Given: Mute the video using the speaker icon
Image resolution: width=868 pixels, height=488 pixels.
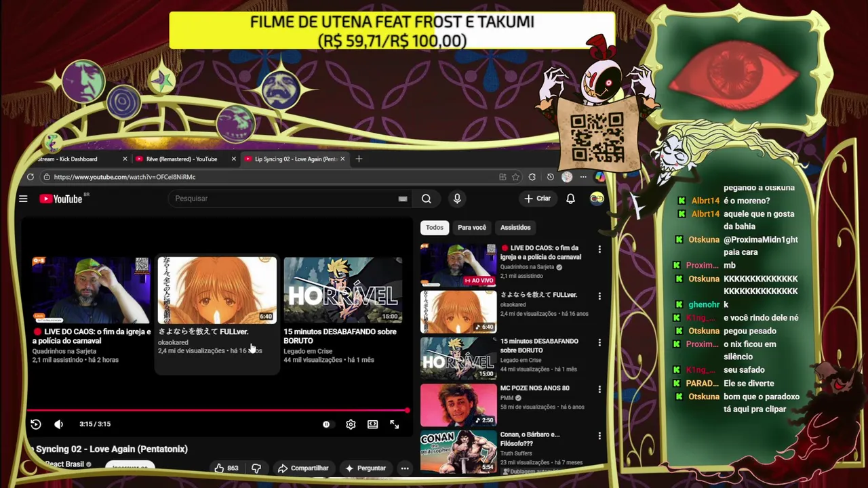Looking at the screenshot, I should click(59, 424).
